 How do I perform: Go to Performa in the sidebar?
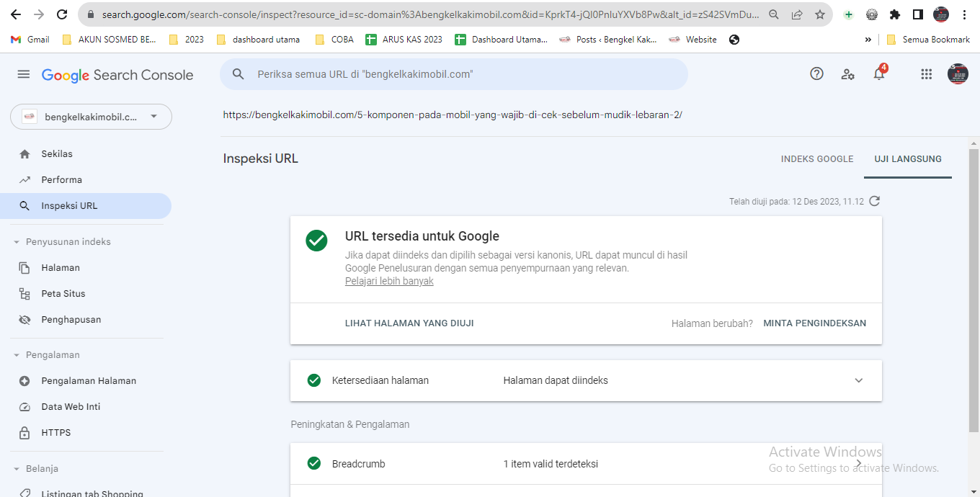click(x=62, y=180)
